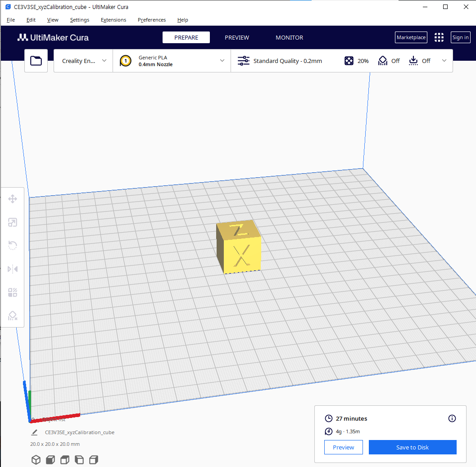
Task: Open the apps grid menu
Action: tap(439, 37)
